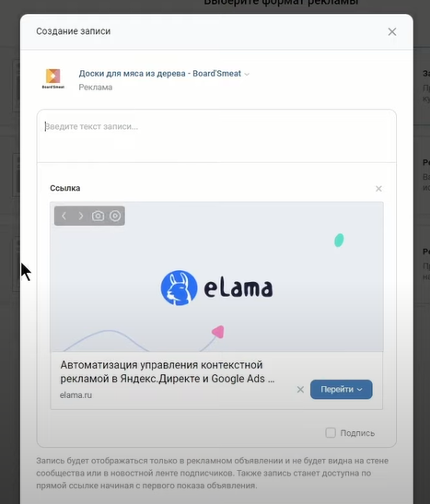Remove the action button via small X
This screenshot has width=430, height=504.
[x=300, y=390]
